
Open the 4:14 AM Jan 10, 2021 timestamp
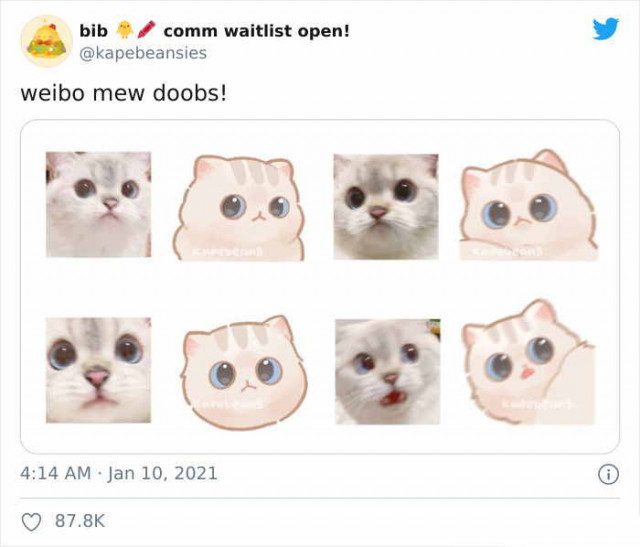(119, 474)
